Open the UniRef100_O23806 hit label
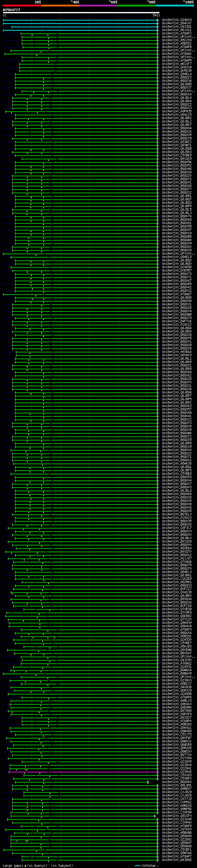197x868 pixels. pos(177,772)
